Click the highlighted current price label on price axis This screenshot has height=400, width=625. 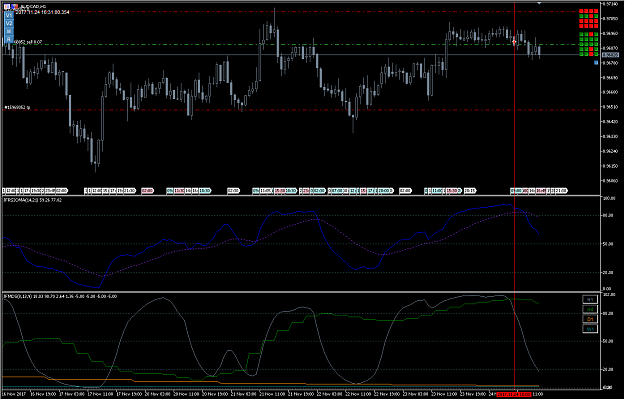(x=611, y=55)
